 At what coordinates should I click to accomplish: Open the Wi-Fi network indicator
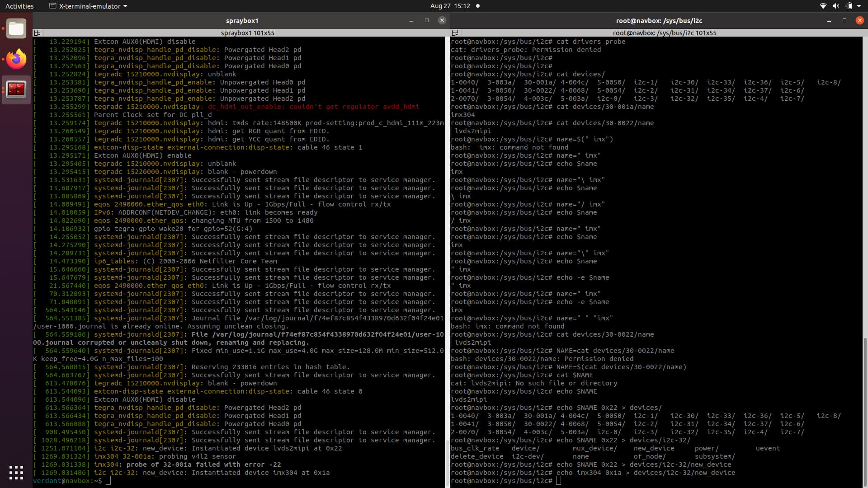click(x=823, y=6)
